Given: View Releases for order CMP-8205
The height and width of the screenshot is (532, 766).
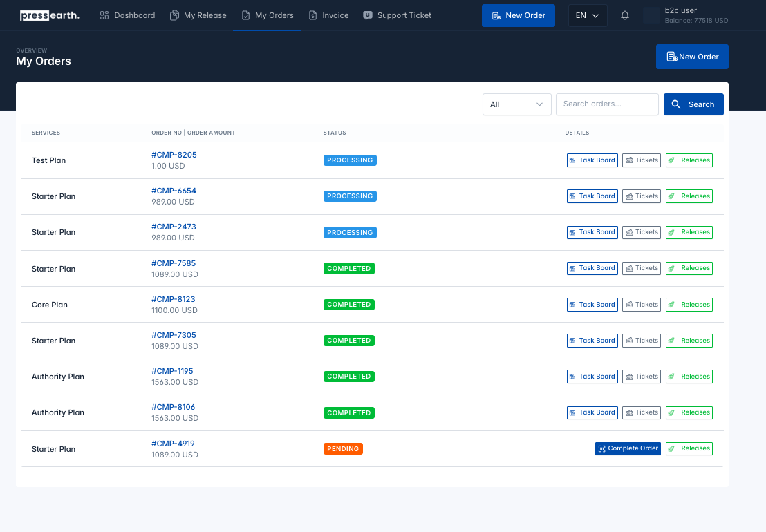Looking at the screenshot, I should (x=689, y=160).
